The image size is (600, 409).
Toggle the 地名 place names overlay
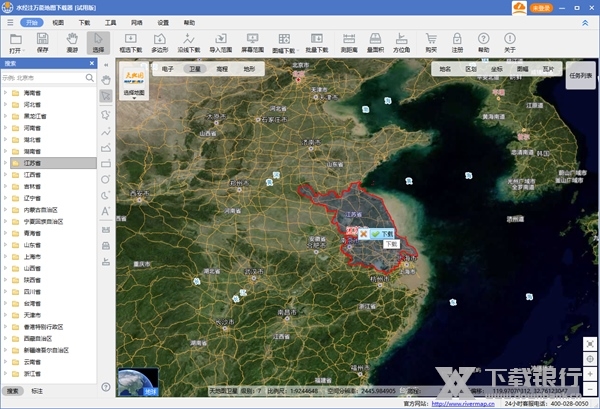pyautogui.click(x=445, y=70)
